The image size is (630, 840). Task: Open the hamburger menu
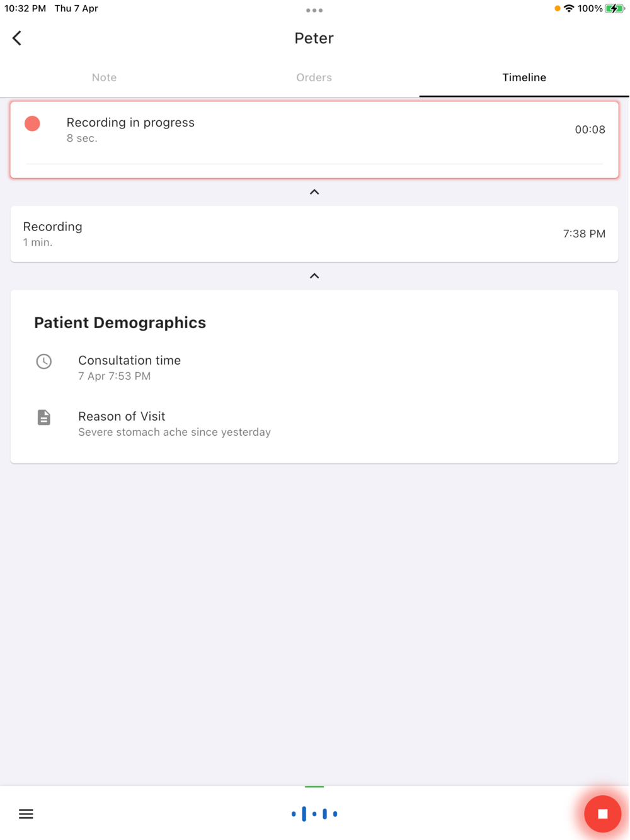click(x=26, y=814)
